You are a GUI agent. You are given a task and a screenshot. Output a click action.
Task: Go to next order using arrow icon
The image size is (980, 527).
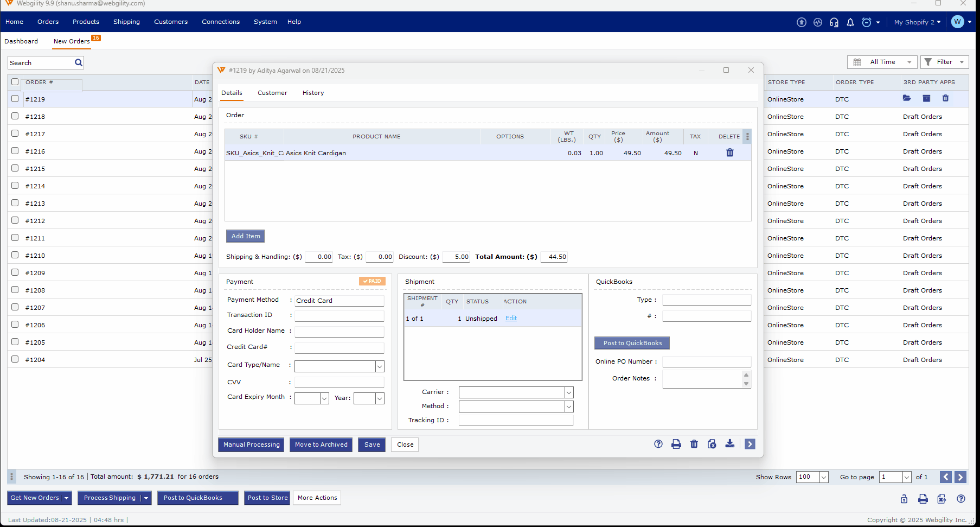pos(750,445)
